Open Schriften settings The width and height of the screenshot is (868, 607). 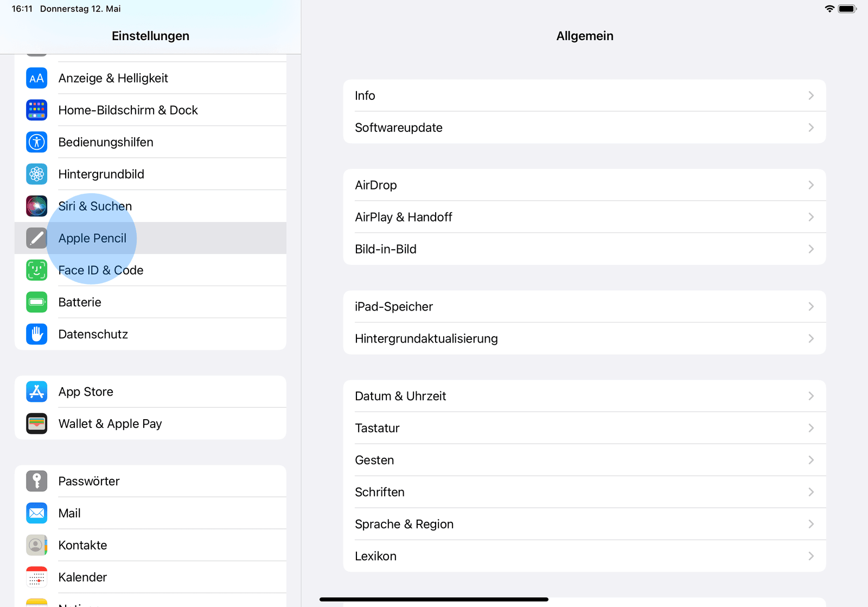coord(584,492)
